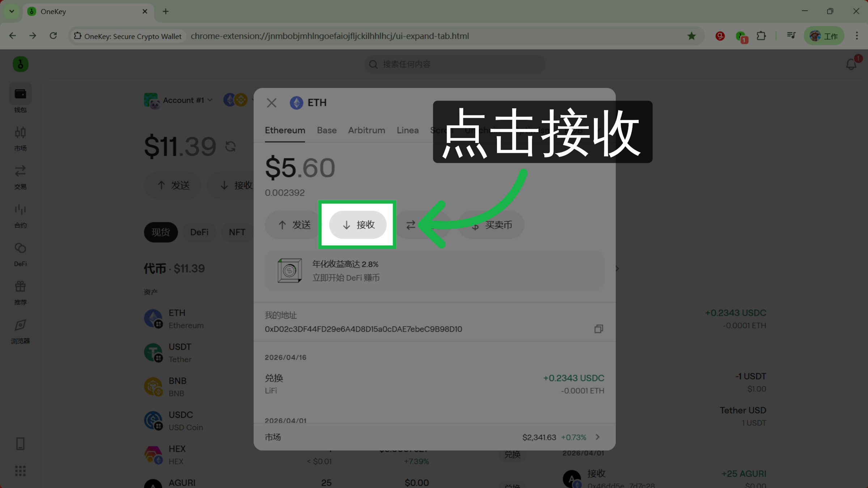Click the -1 USDT transaction in history

(x=750, y=382)
